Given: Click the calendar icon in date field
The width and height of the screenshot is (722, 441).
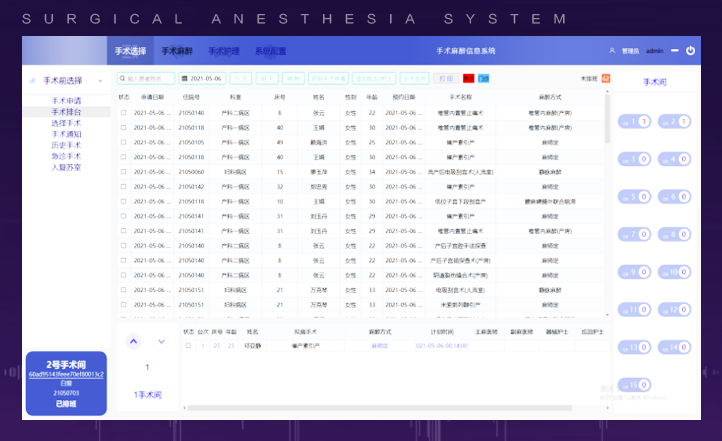Looking at the screenshot, I should (x=185, y=78).
